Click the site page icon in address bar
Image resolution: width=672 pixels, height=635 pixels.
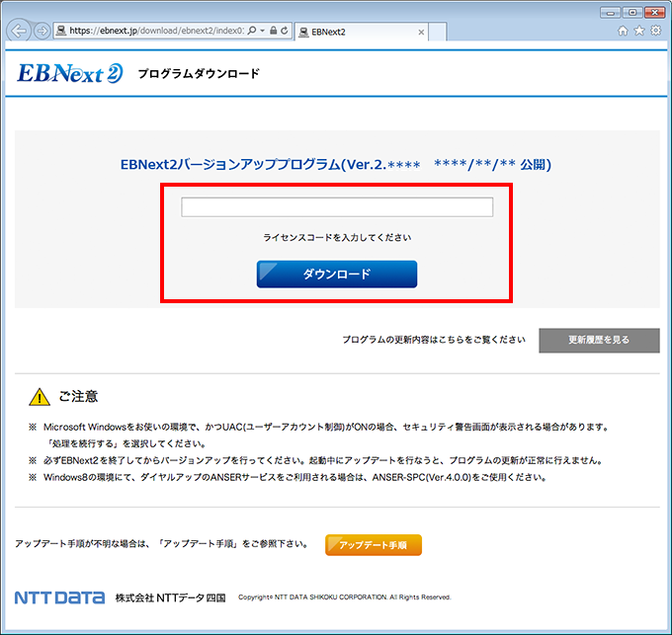pos(61,31)
